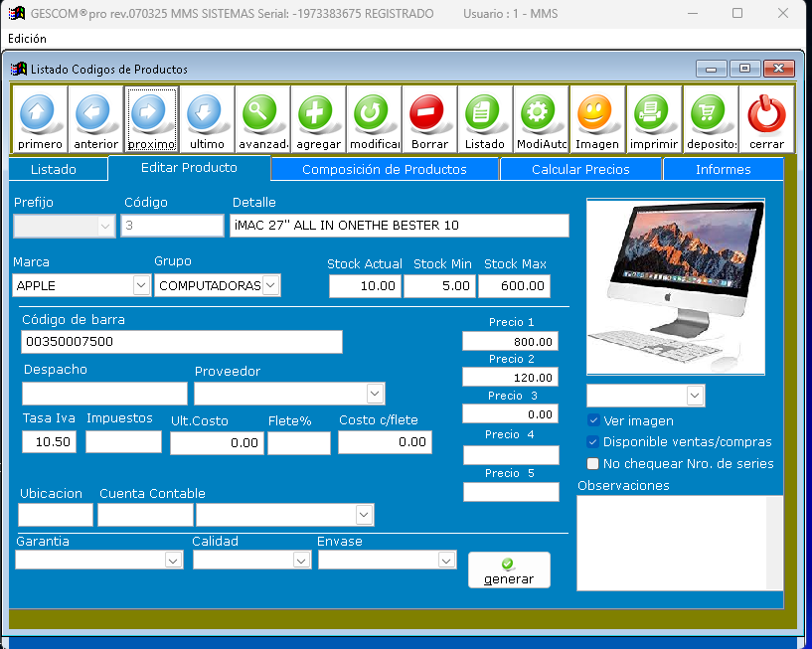The image size is (812, 649).
Task: Click the Detalle product name field
Action: point(400,226)
